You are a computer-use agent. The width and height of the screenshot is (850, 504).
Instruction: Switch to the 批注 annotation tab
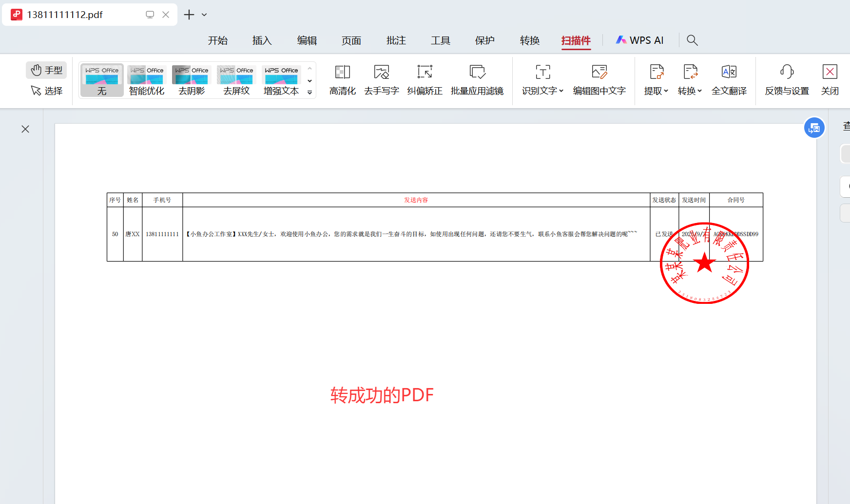396,40
